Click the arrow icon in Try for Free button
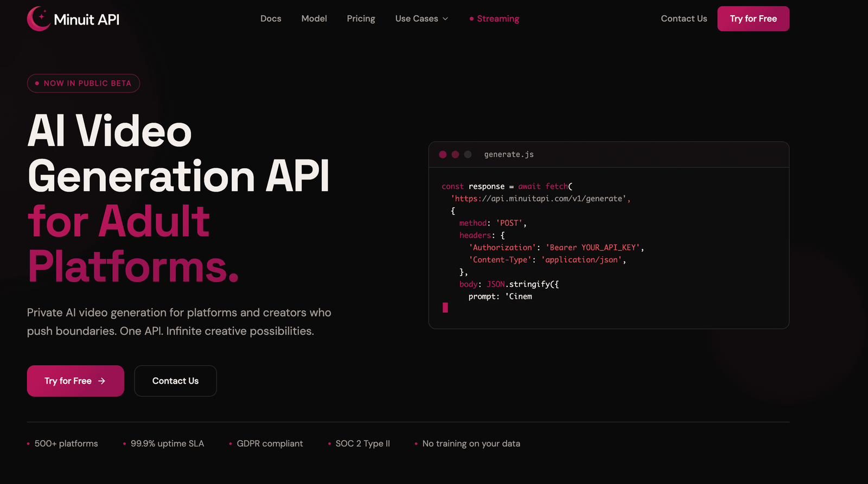 pyautogui.click(x=101, y=381)
